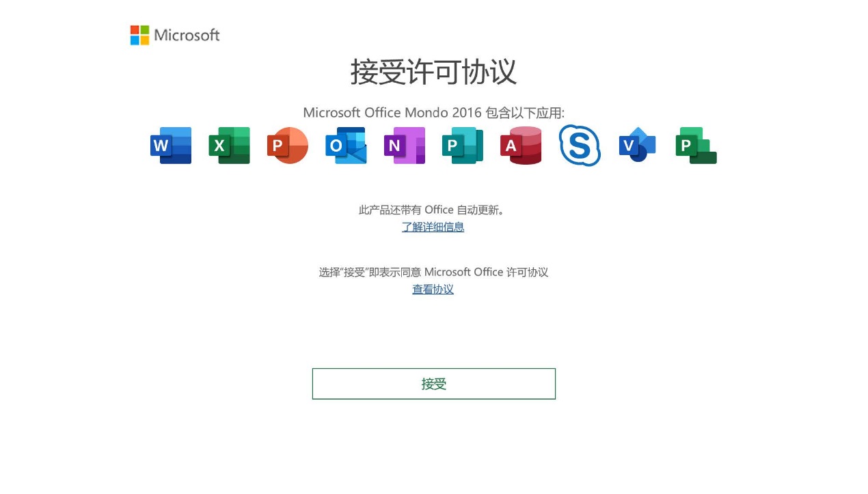Screen dimensions: 868x494
Task: Click the green Project app icon
Action: coord(696,146)
